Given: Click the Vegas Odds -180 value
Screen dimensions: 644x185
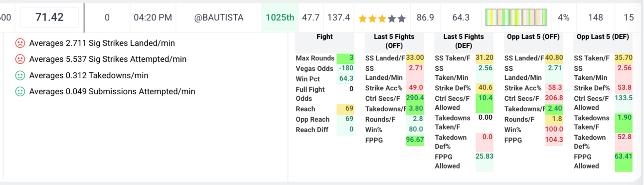Looking at the screenshot, I should tap(345, 68).
